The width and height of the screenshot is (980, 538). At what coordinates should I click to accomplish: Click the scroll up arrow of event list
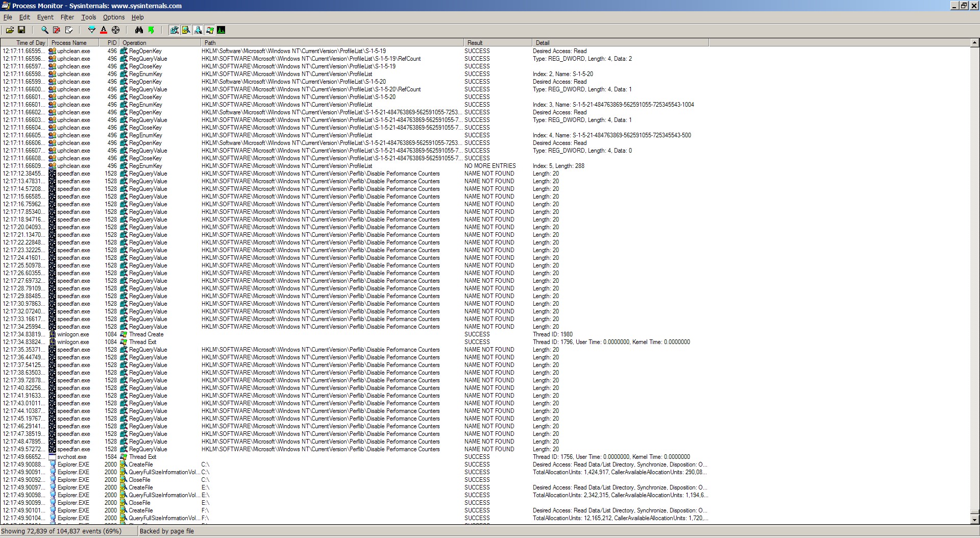click(974, 43)
